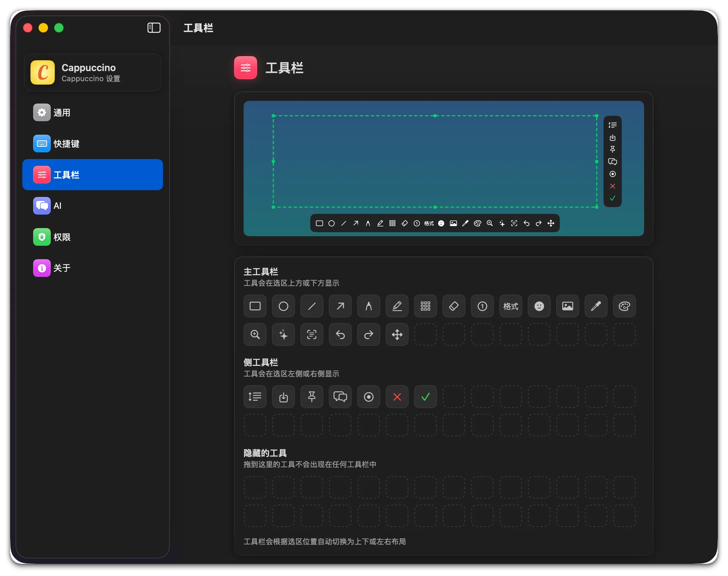Click the AI sparkle tool tile
This screenshot has width=728, height=576.
pos(283,335)
